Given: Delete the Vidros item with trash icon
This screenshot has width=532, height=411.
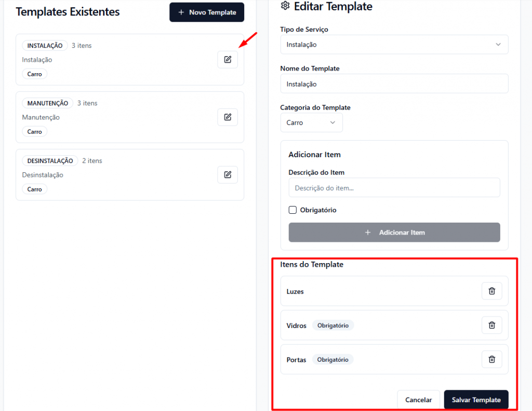Looking at the screenshot, I should click(x=491, y=325).
